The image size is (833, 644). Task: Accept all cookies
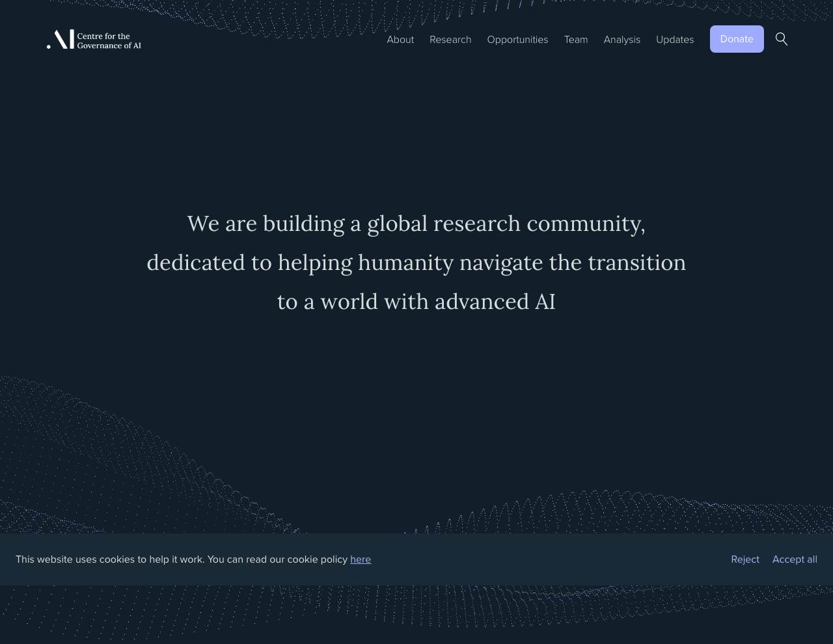tap(795, 559)
